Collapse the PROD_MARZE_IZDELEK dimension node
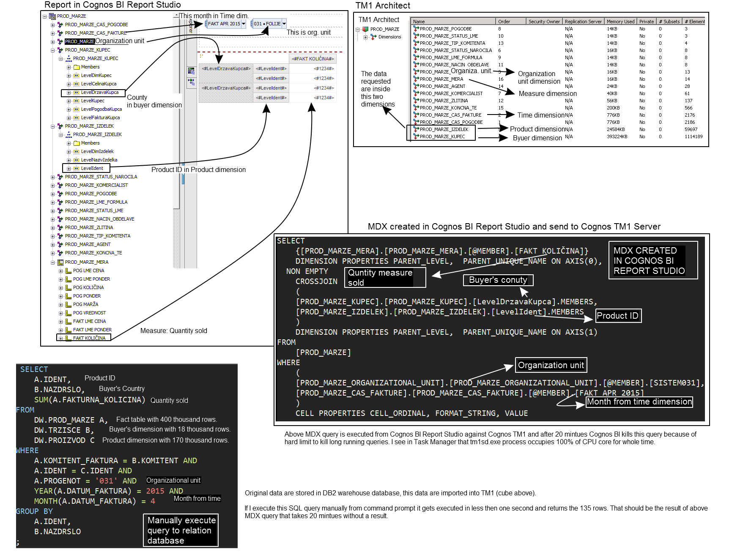The width and height of the screenshot is (732, 560). pos(52,126)
